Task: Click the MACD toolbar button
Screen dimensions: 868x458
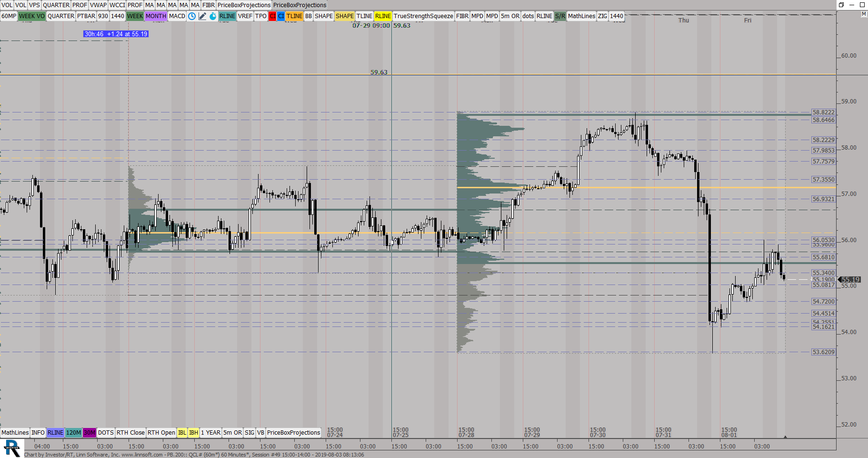Action: click(177, 16)
